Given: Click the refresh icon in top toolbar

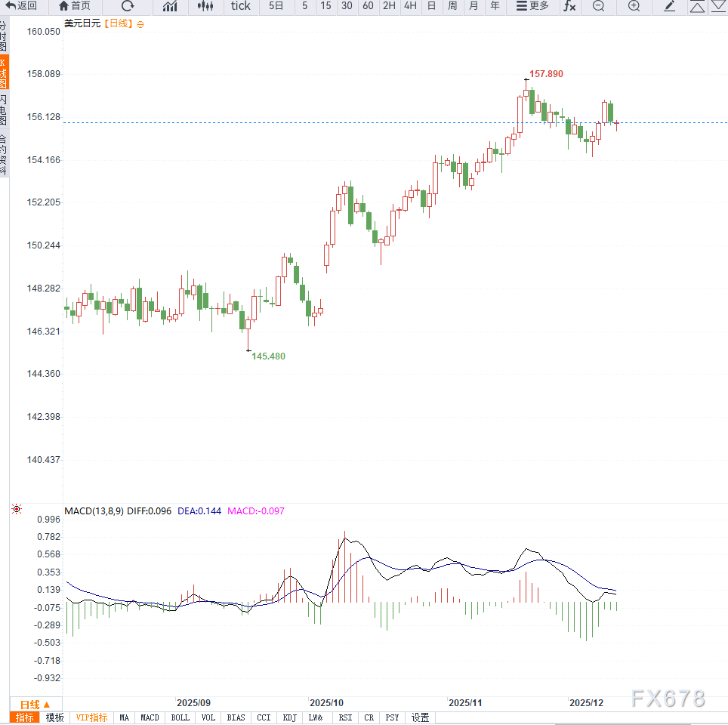Looking at the screenshot, I should 128,6.
